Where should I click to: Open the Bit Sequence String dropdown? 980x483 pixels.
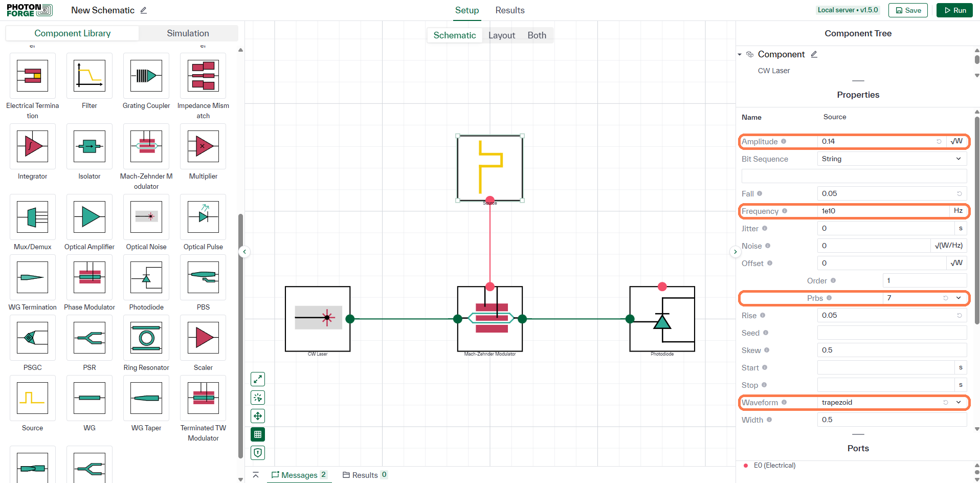(892, 159)
